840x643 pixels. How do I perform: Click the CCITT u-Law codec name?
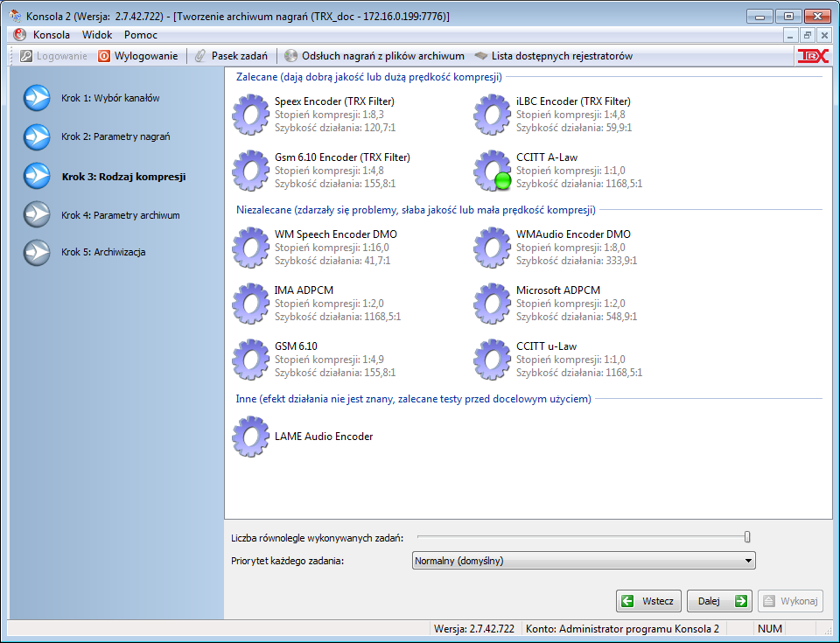(x=546, y=346)
